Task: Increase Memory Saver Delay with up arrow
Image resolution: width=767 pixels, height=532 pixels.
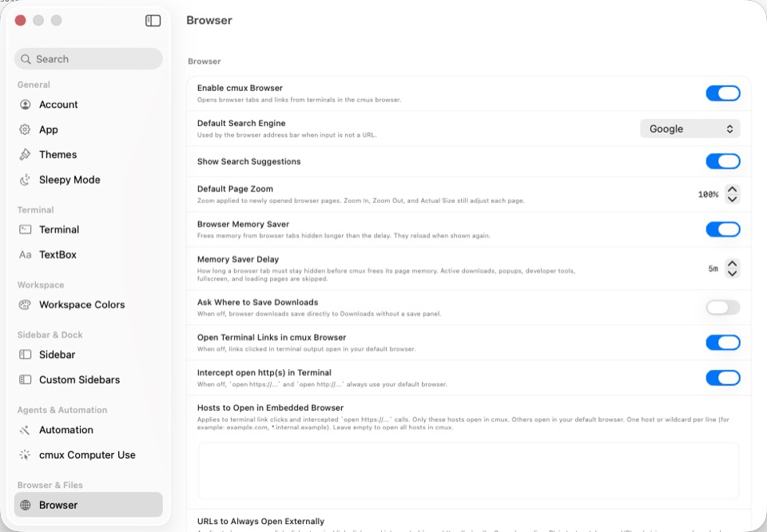Action: tap(733, 264)
